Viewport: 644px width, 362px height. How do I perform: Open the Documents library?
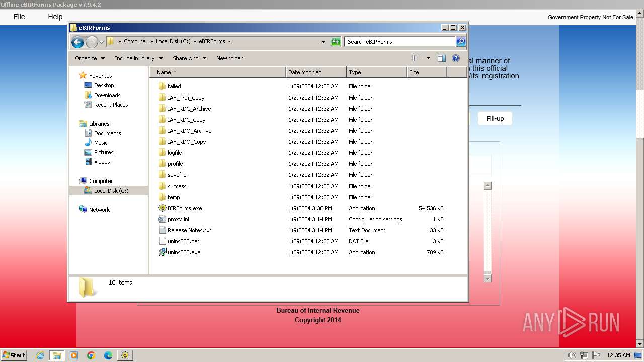(x=107, y=133)
